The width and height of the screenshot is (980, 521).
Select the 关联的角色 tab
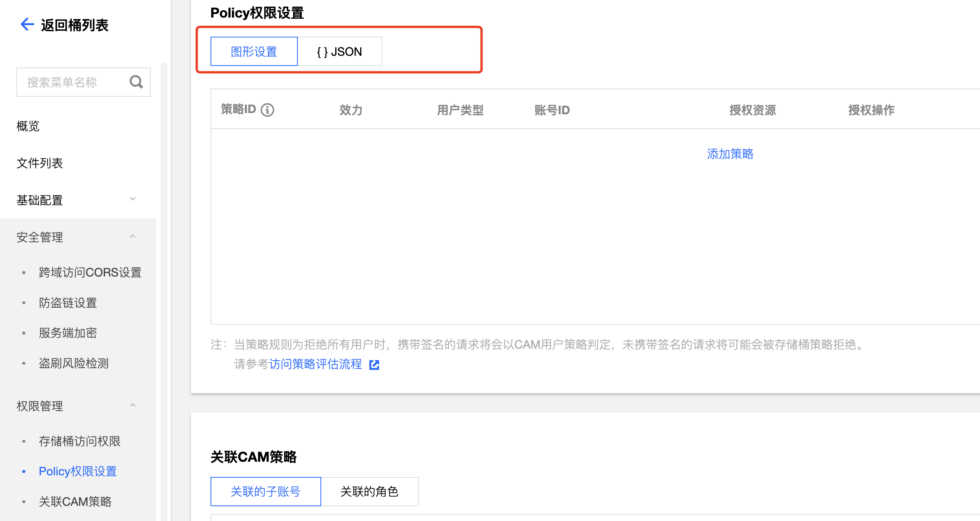[369, 491]
